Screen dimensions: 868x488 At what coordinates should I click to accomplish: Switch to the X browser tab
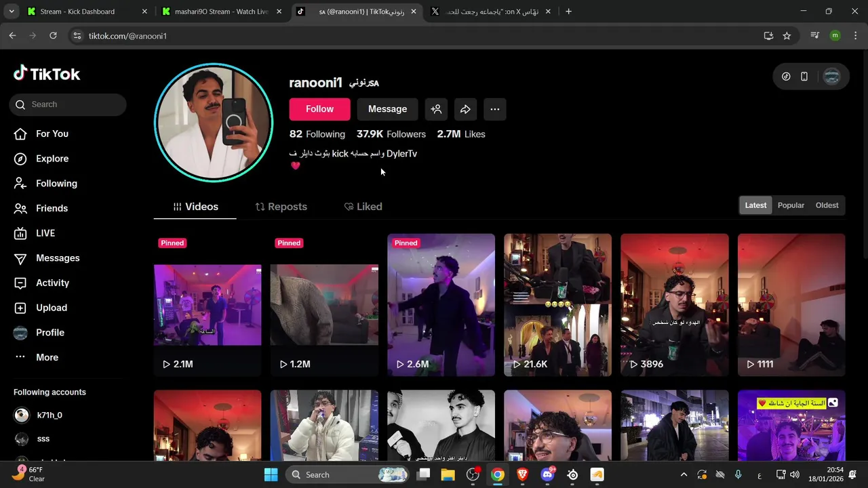pos(492,12)
